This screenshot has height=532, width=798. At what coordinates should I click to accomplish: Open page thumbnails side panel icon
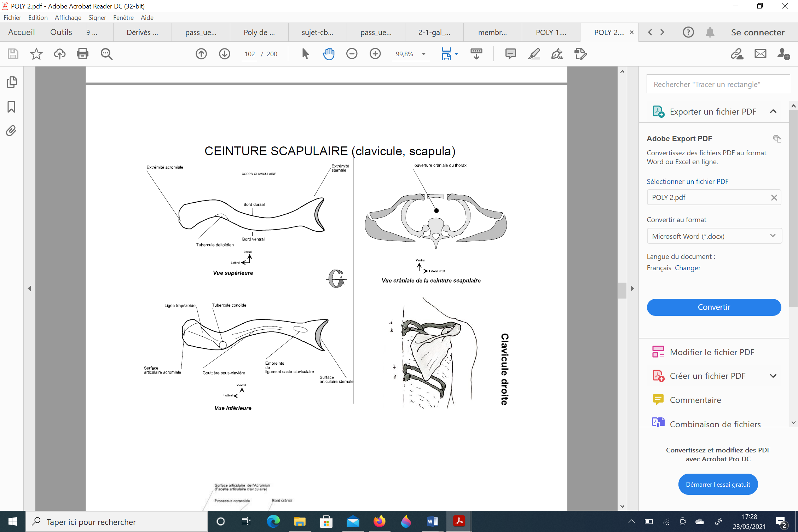(11, 82)
